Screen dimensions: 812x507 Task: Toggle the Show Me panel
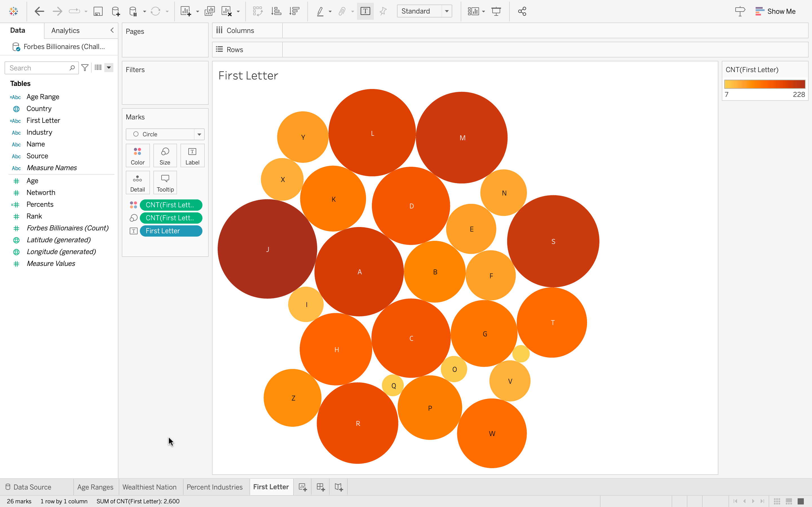[775, 11]
